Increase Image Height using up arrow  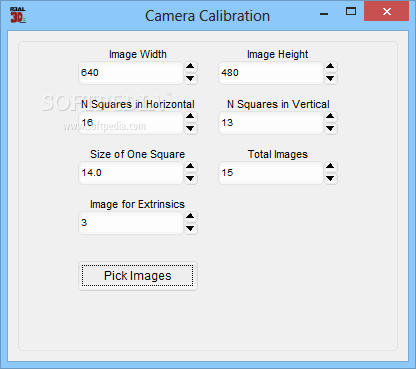330,67
